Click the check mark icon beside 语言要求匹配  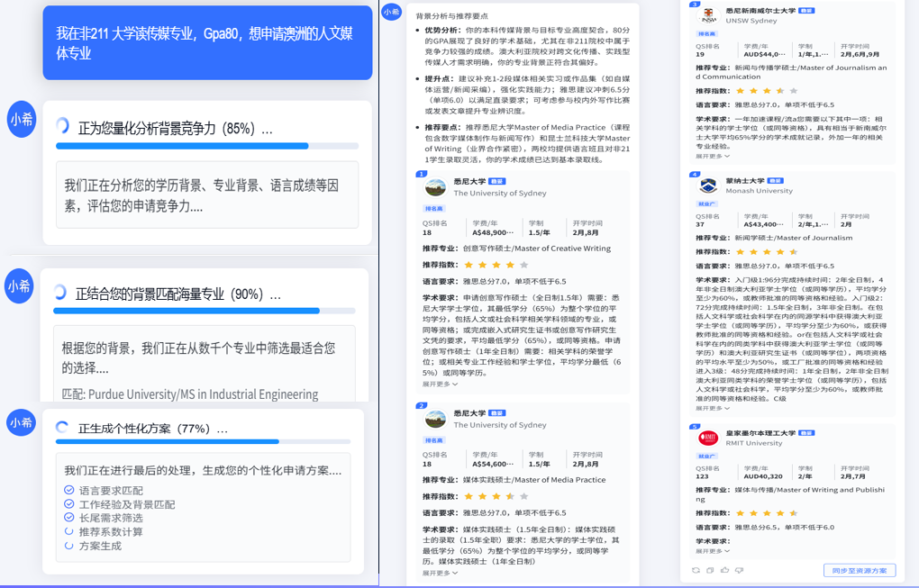(x=68, y=490)
